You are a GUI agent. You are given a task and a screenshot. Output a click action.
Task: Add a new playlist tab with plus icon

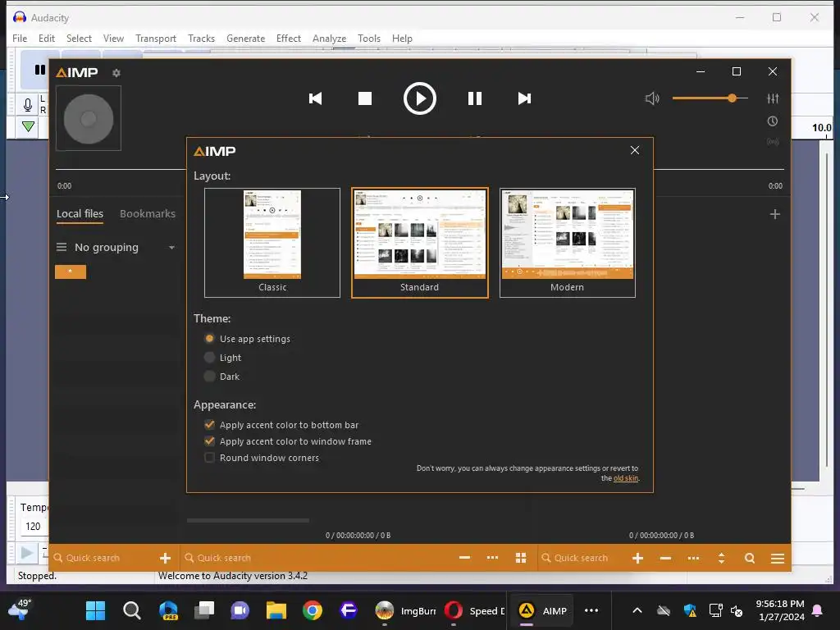tap(774, 214)
